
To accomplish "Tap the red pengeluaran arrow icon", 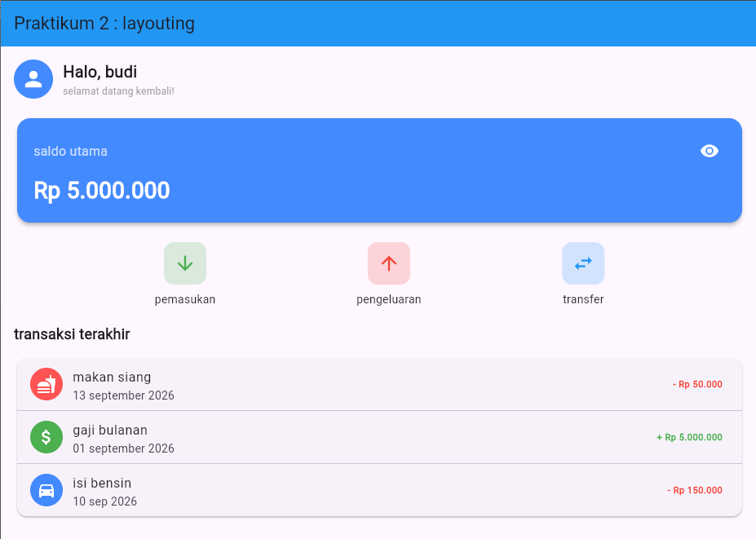I will click(x=389, y=263).
